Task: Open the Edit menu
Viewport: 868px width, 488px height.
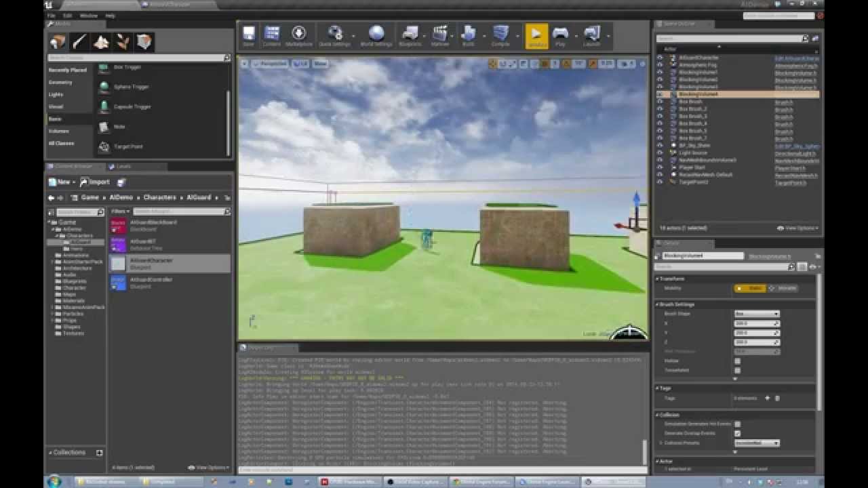Action: (68, 15)
